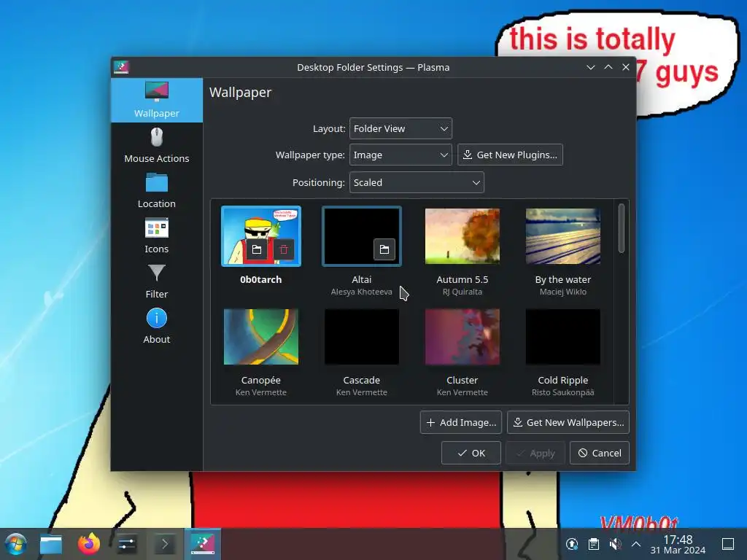
Task: Open the Location settings page
Action: tap(157, 190)
